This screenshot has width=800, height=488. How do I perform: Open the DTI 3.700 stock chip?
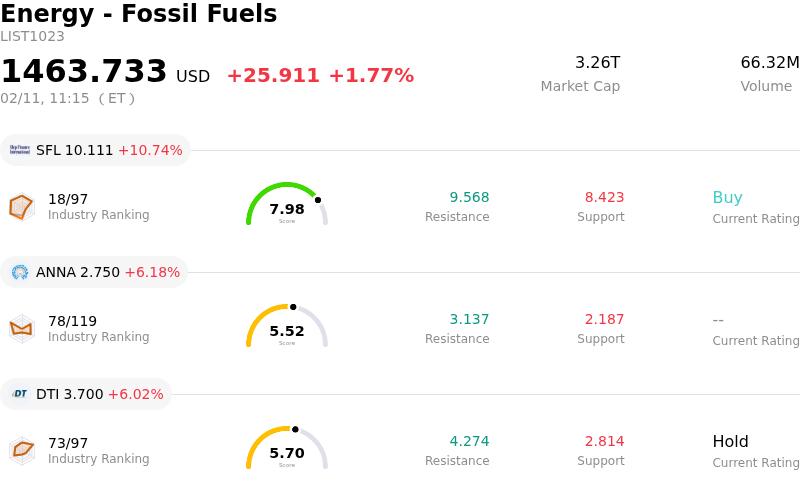click(87, 394)
